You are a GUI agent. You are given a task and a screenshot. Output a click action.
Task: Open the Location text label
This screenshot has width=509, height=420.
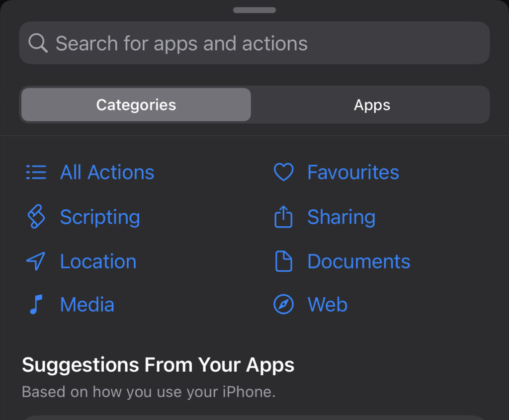point(98,261)
